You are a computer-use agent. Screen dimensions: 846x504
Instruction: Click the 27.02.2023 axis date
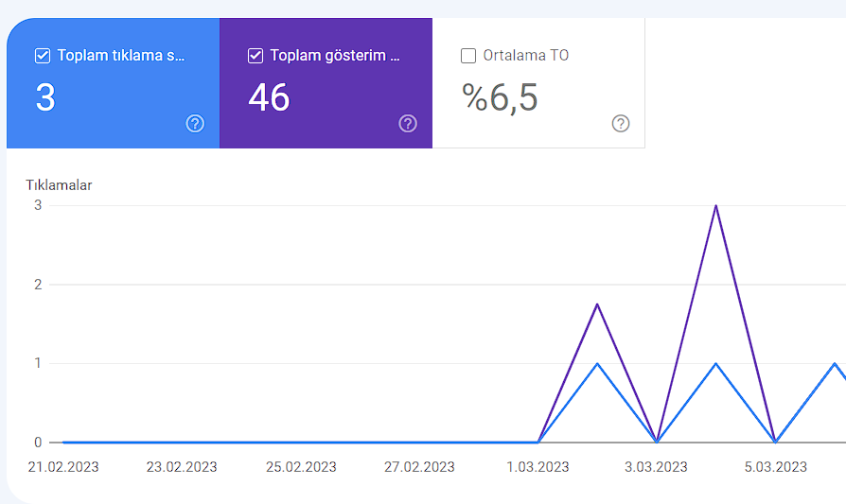click(x=419, y=467)
